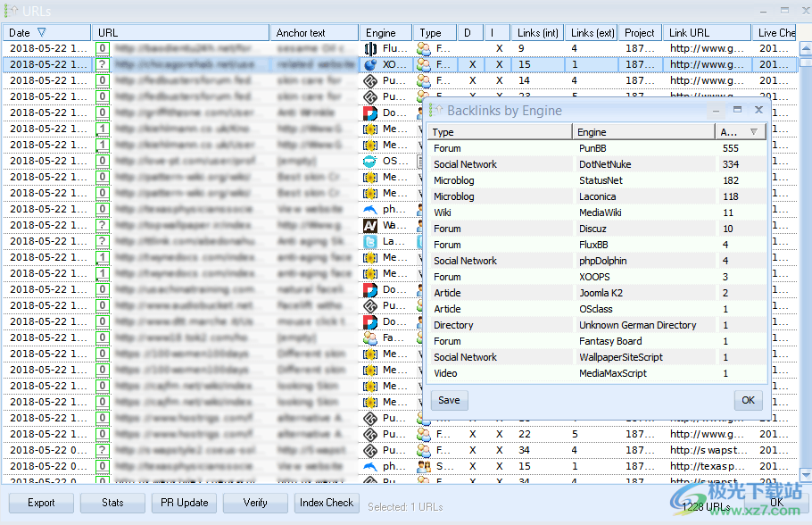The height and width of the screenshot is (525, 812).
Task: Click the green ? indicator in the XO... row
Action: tap(103, 65)
